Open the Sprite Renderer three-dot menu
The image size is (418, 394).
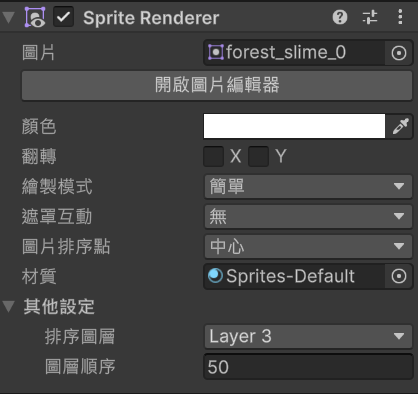tap(400, 17)
